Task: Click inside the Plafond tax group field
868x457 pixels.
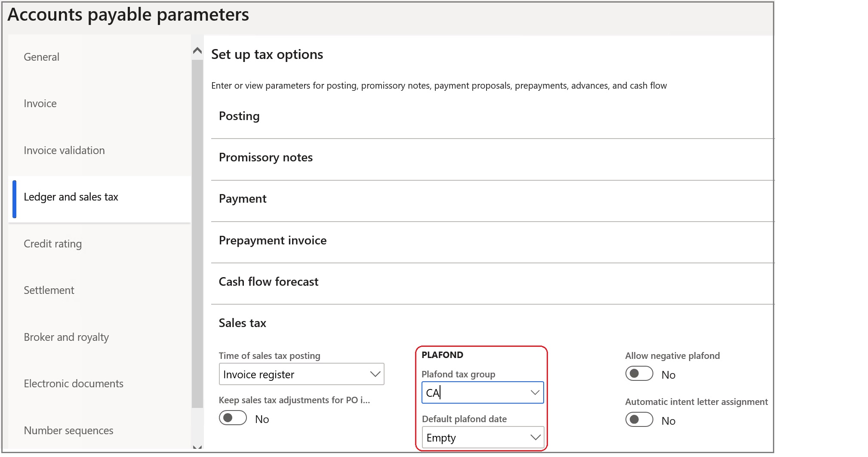Action: click(x=473, y=393)
